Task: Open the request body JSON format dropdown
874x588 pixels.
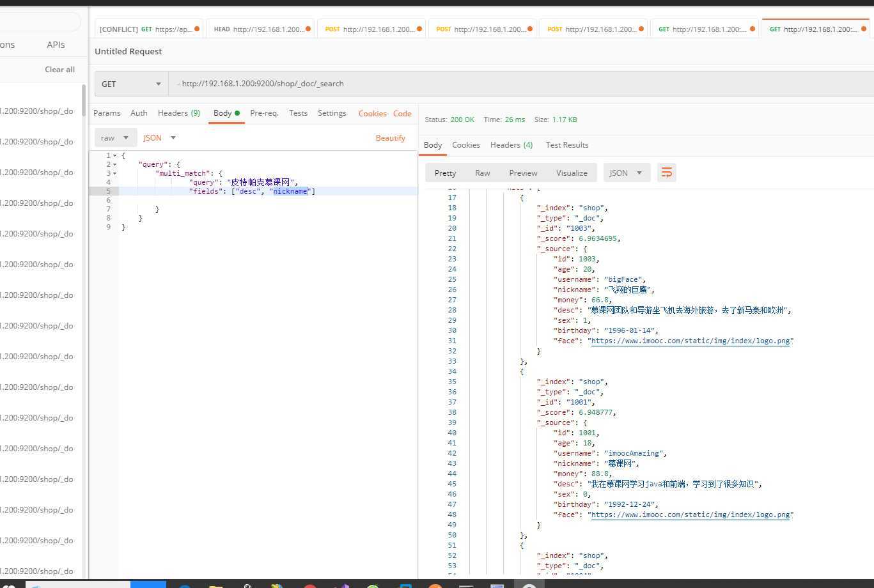Action: click(160, 138)
